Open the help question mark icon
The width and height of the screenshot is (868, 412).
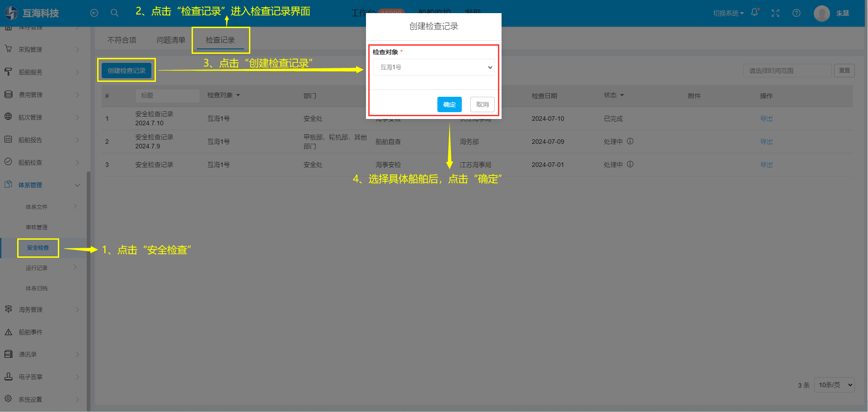click(x=797, y=13)
